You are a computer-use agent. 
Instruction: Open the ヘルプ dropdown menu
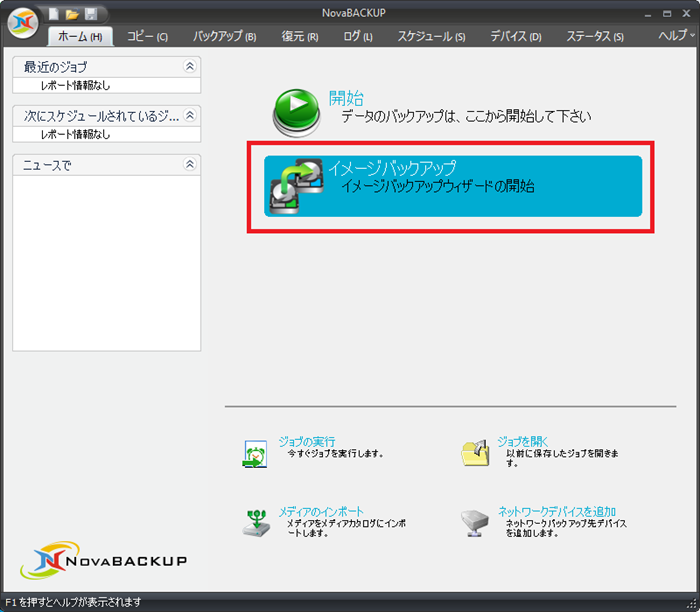677,35
